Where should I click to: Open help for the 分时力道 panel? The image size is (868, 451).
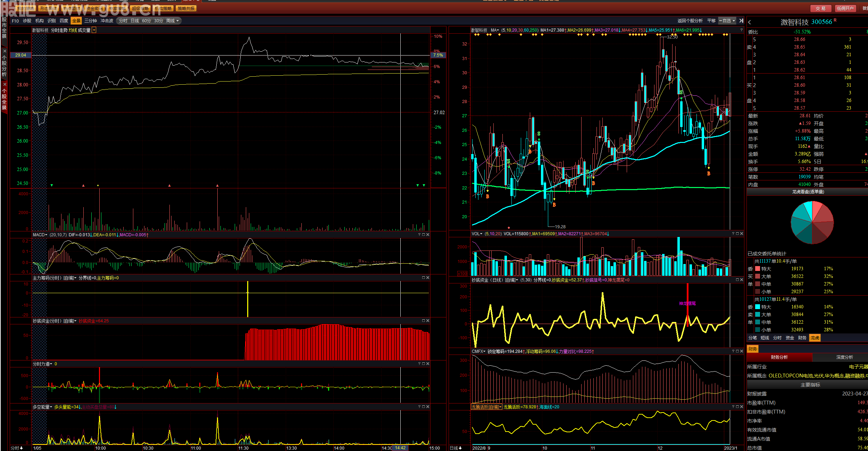[x=419, y=364]
